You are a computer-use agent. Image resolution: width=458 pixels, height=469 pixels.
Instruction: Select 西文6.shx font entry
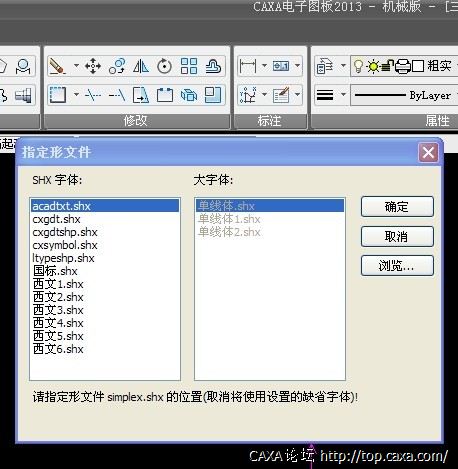105,349
